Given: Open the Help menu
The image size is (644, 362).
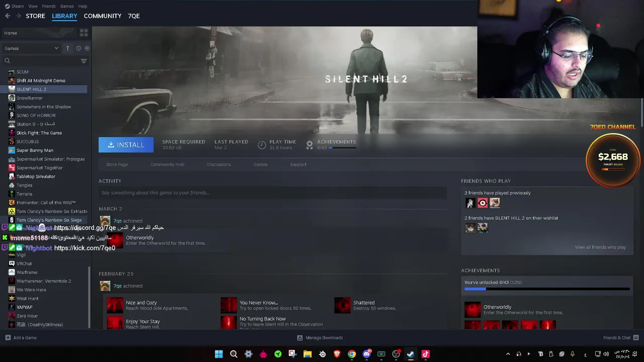Looking at the screenshot, I should (x=83, y=6).
